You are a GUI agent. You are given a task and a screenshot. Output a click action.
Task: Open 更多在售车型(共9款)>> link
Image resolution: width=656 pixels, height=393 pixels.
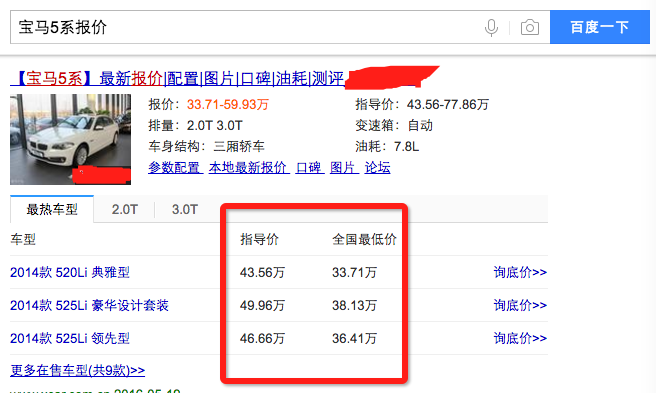click(77, 370)
